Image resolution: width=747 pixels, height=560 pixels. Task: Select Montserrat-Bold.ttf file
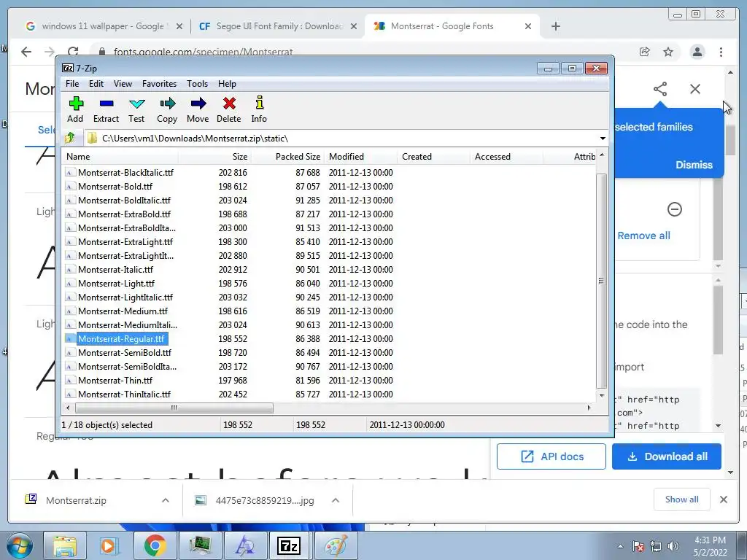[x=115, y=186]
